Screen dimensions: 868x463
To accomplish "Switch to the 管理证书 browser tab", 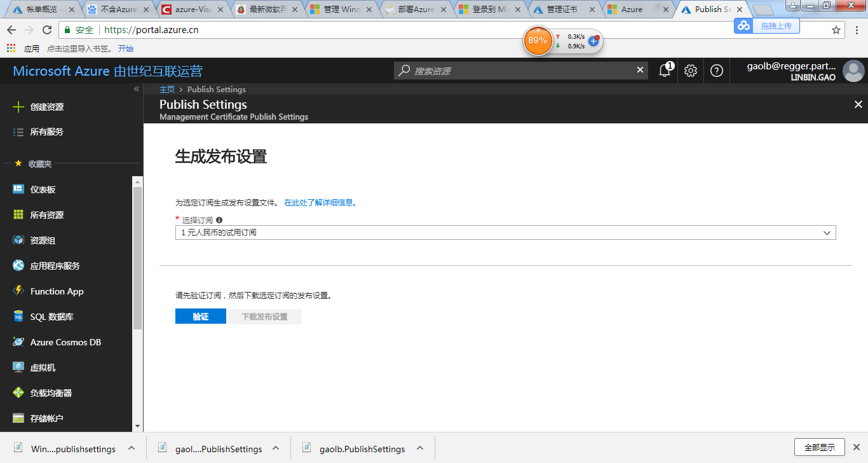I will pos(565,10).
